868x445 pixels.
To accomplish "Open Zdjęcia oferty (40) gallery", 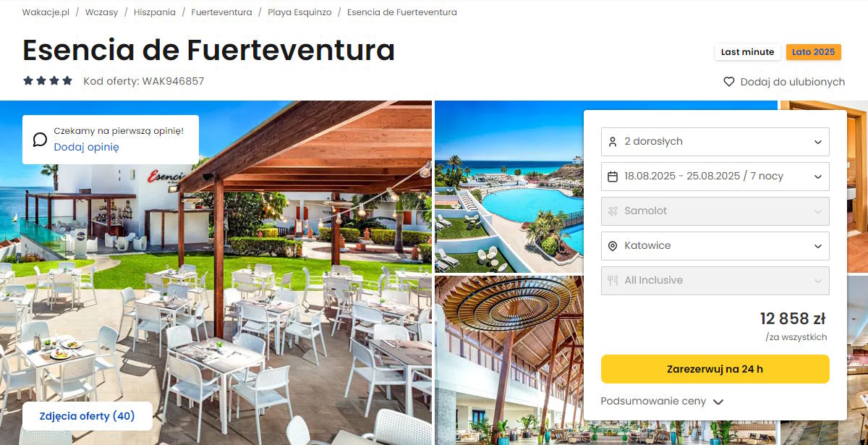I will 88,416.
